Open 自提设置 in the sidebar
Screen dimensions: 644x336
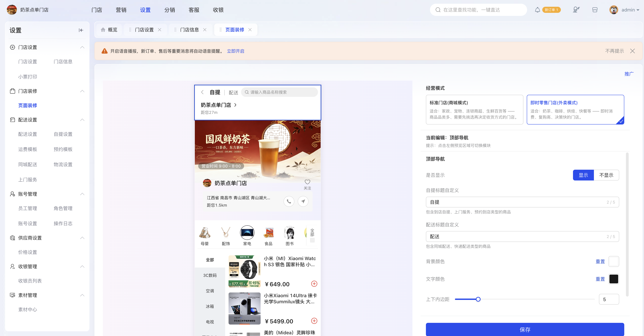(x=63, y=134)
